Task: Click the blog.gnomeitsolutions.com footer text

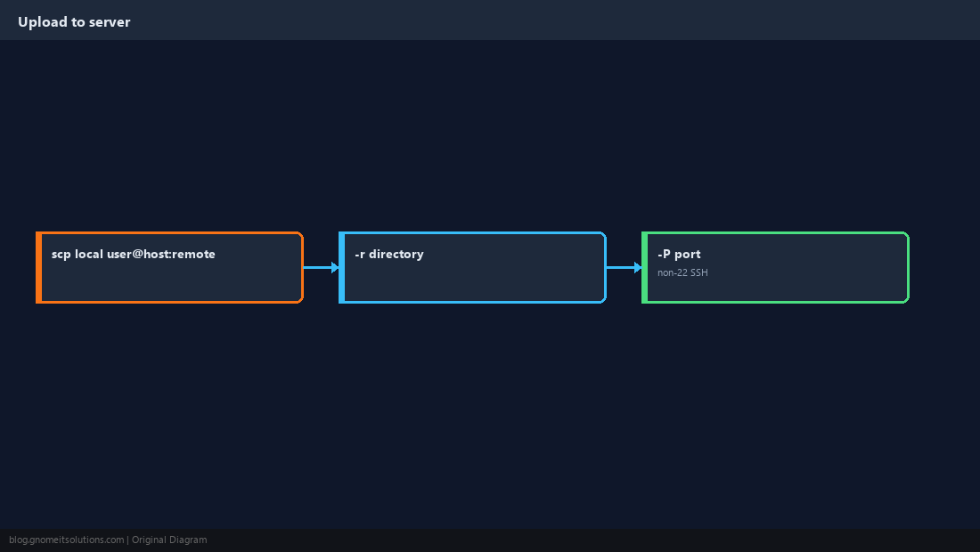Action: point(66,540)
